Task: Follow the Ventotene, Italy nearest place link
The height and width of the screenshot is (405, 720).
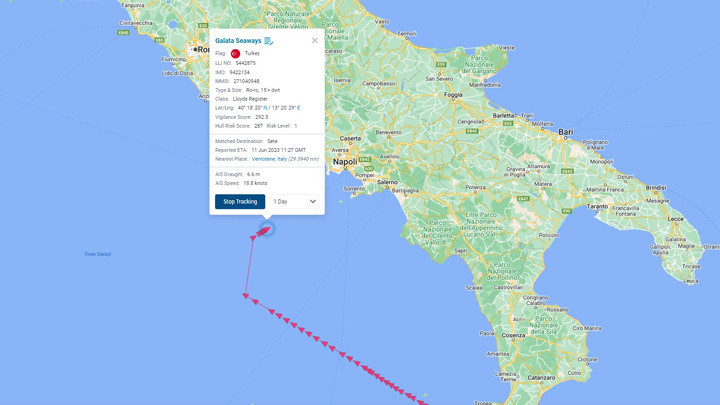Action: click(x=269, y=159)
